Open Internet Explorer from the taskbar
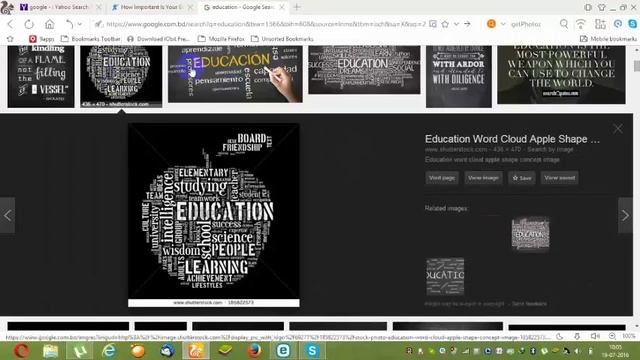The width and height of the screenshot is (640, 360). (109, 351)
